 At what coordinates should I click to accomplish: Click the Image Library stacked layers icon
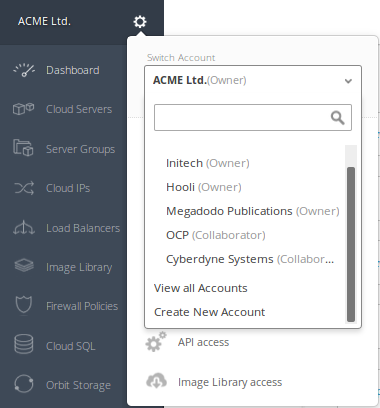pyautogui.click(x=24, y=266)
